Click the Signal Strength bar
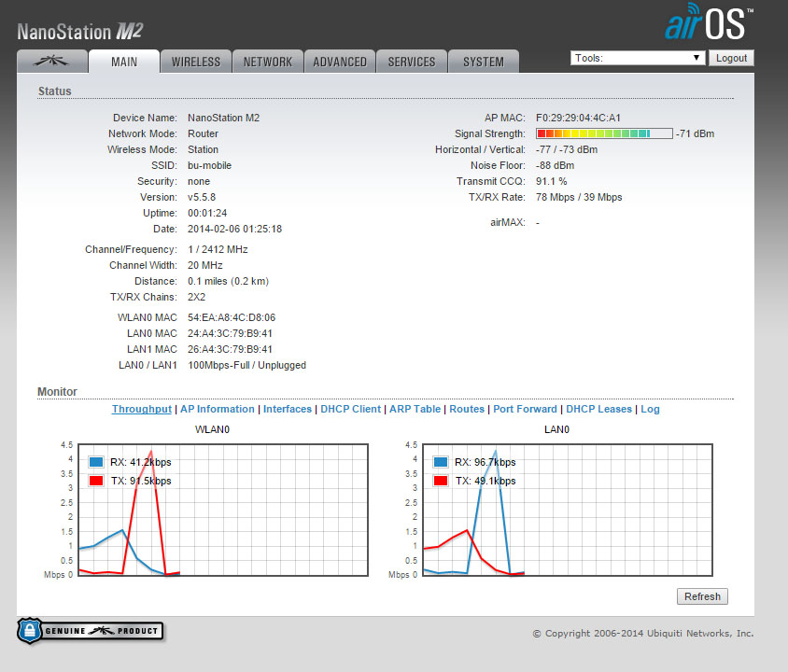The width and height of the screenshot is (788, 672). pyautogui.click(x=604, y=133)
